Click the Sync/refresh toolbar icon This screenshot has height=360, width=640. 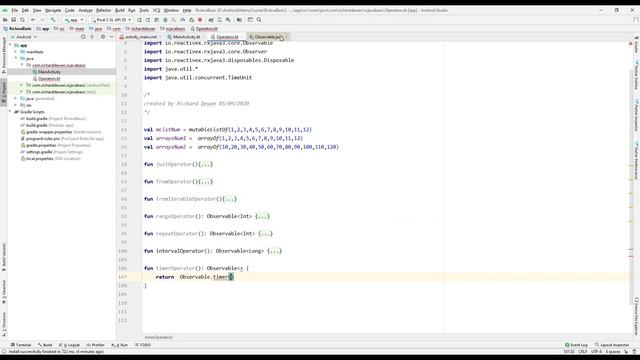click(22, 20)
